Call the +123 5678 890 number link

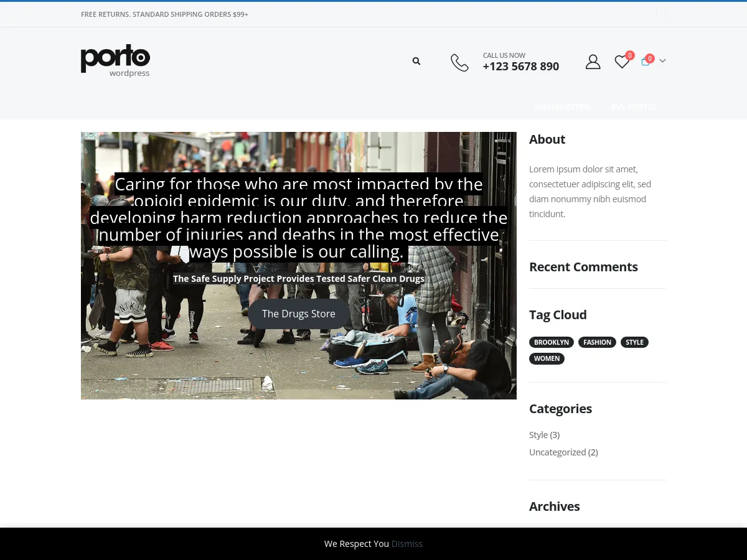(x=521, y=66)
